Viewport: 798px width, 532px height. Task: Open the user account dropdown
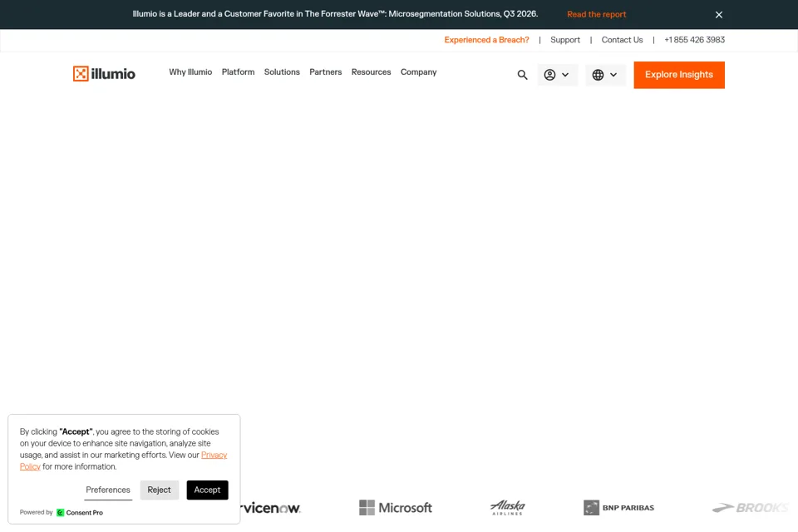click(x=557, y=75)
